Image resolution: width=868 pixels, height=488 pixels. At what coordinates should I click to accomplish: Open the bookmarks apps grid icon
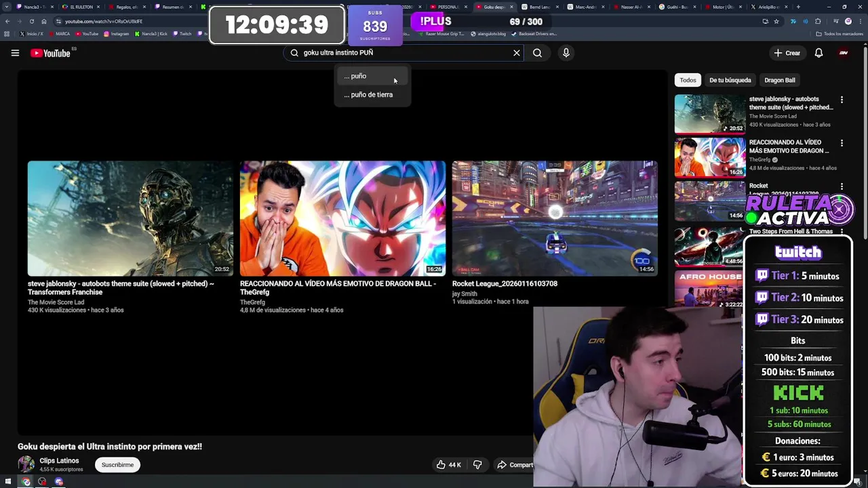pos(7,34)
